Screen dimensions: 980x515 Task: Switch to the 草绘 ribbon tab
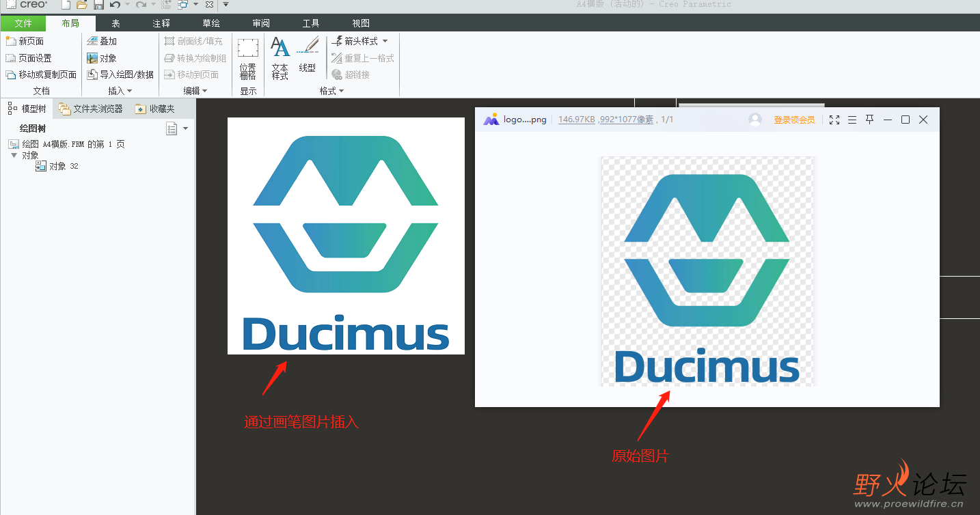click(211, 23)
